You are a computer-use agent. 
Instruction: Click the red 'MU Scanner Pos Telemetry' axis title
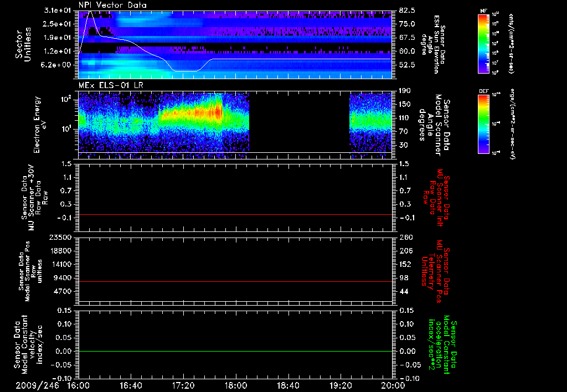435,271
